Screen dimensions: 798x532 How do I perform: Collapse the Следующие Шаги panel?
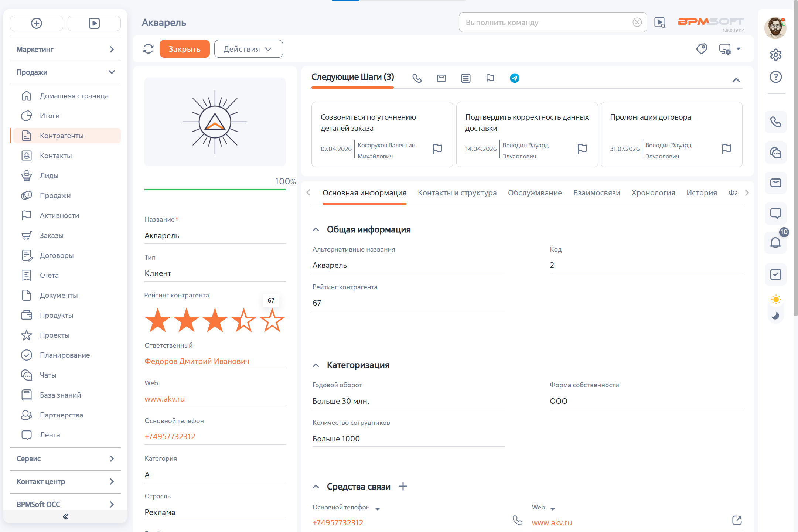(736, 80)
